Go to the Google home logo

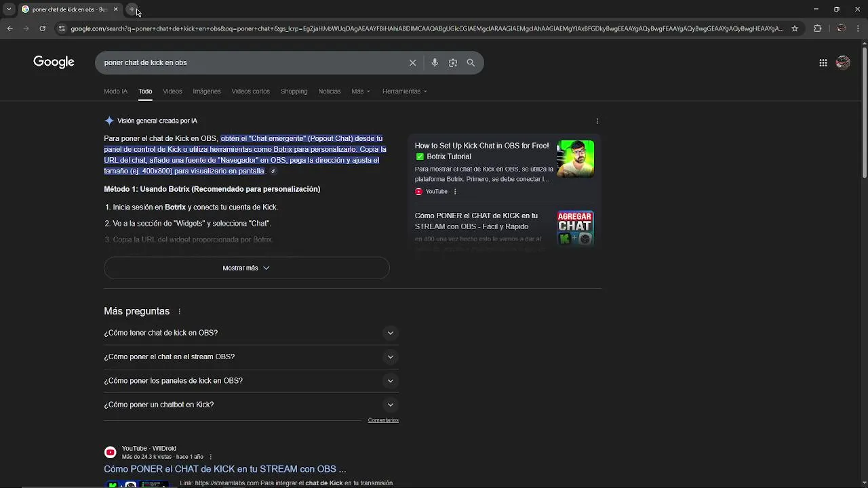54,62
